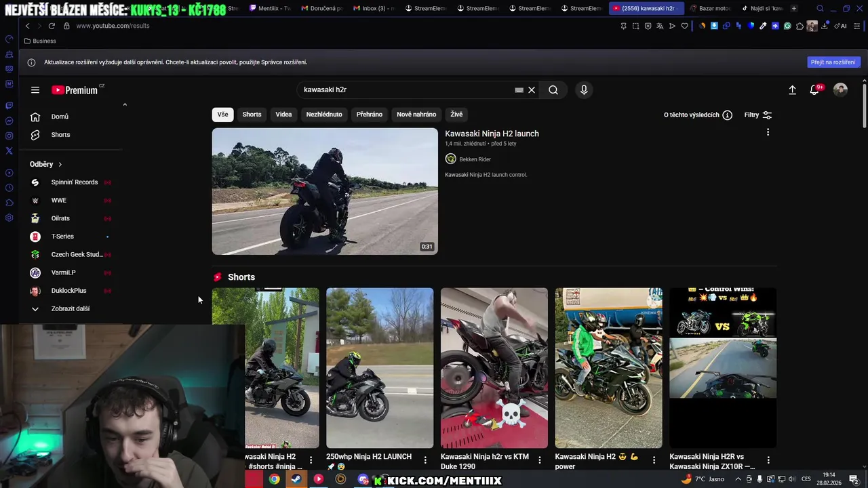The height and width of the screenshot is (488, 868).
Task: Open more options for 'Kawasaki Ninja h2r vs KTM'
Action: pyautogui.click(x=540, y=460)
